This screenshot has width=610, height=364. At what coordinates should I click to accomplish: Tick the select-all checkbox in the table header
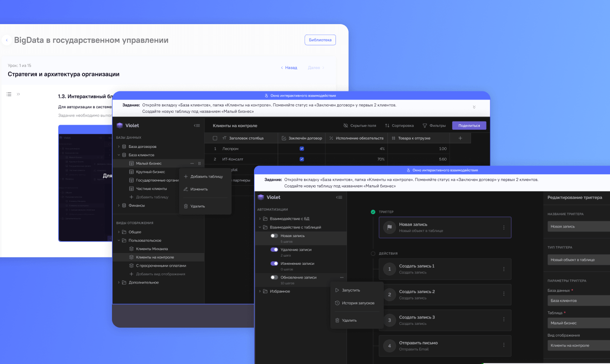pos(215,138)
